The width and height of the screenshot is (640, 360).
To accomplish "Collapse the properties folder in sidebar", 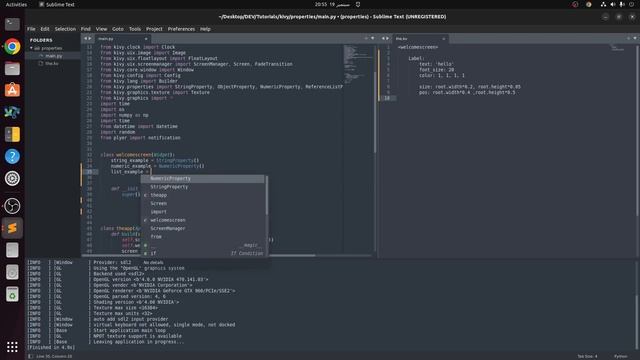I will coord(31,48).
